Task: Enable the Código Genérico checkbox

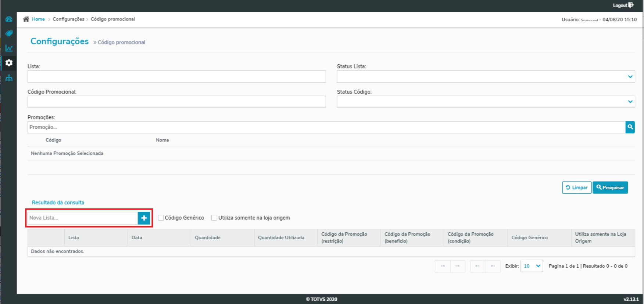Action: tap(161, 218)
